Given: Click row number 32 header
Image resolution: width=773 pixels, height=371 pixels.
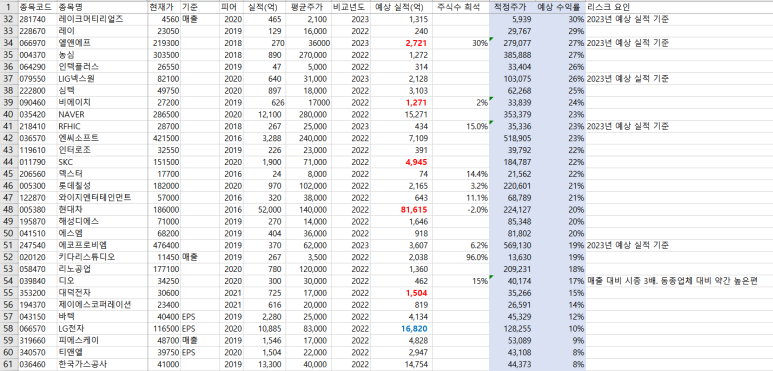Looking at the screenshot, I should click(9, 19).
